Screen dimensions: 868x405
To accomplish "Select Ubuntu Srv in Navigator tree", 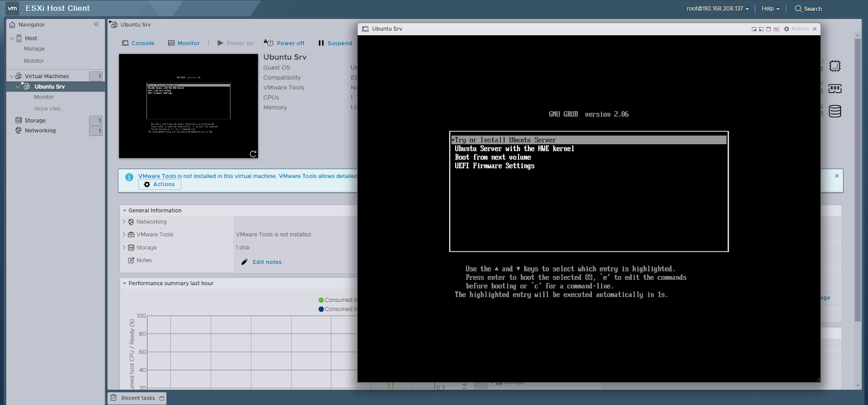I will 49,87.
